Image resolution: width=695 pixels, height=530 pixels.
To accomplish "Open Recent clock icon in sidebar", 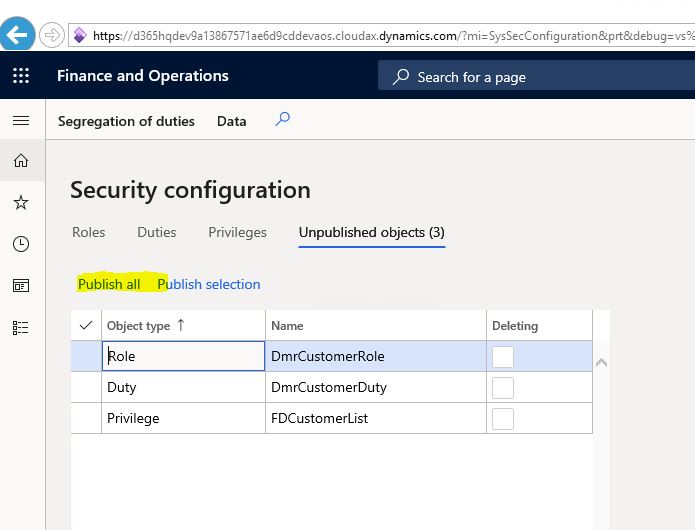I will [x=21, y=244].
